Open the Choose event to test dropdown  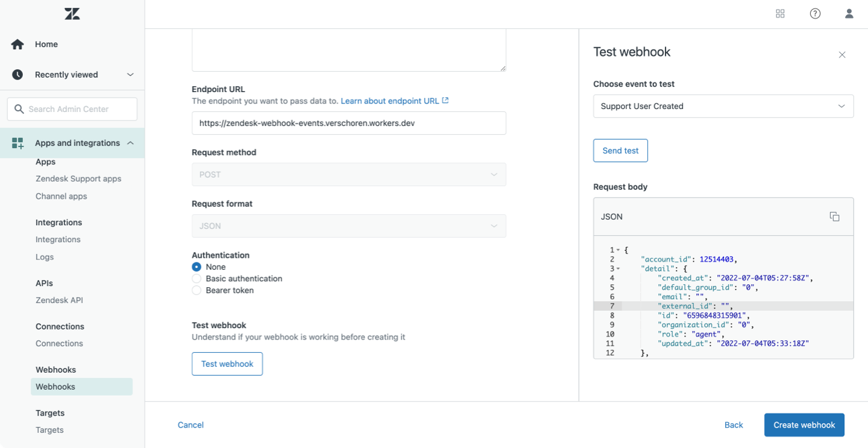tap(723, 106)
